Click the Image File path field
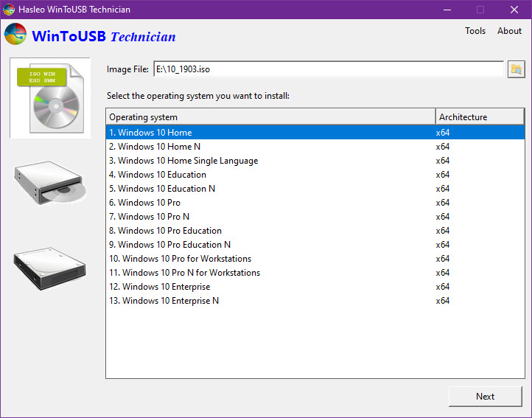Image resolution: width=532 pixels, height=418 pixels. (329, 69)
